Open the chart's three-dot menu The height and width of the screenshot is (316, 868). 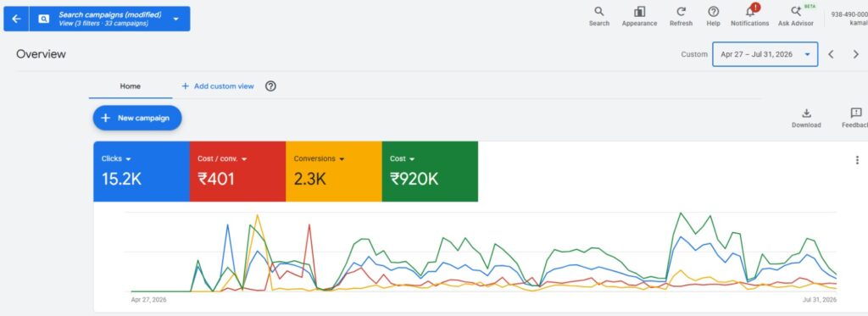(x=858, y=160)
